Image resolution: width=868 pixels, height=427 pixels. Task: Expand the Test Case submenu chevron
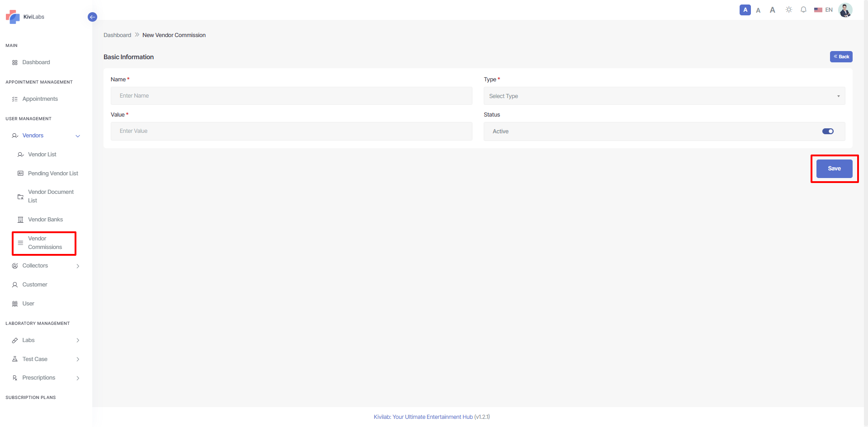coord(78,359)
